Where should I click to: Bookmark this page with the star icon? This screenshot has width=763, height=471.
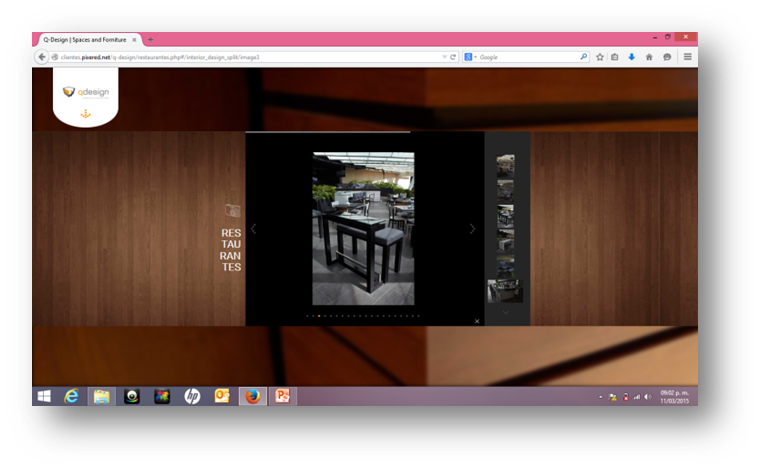pos(600,57)
